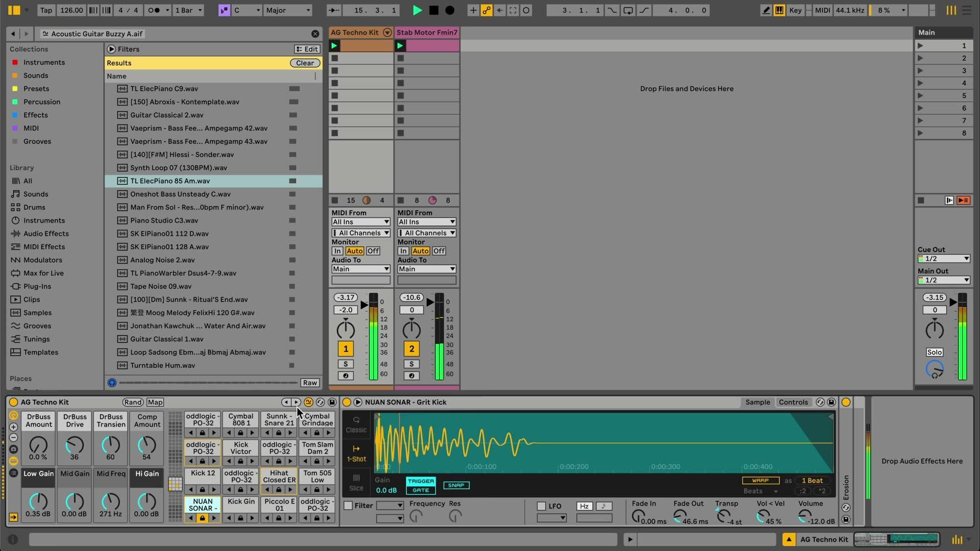Select Slice playback mode

[356, 483]
